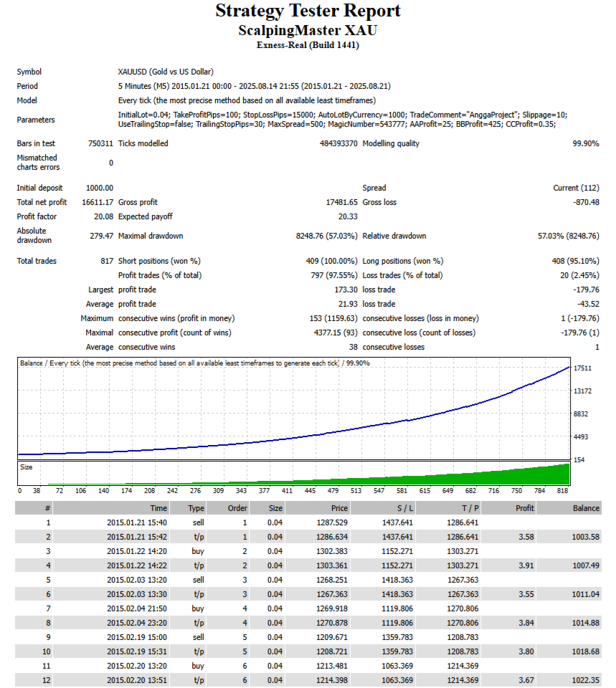This screenshot has width=616, height=688.
Task: Select row 12 with balance 1022.35
Action: [308, 680]
